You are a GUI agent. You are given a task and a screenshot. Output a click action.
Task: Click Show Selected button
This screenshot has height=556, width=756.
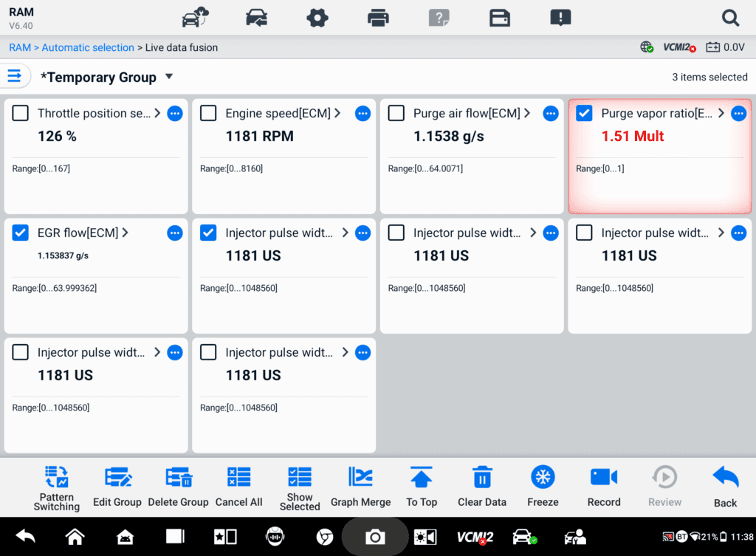(300, 487)
